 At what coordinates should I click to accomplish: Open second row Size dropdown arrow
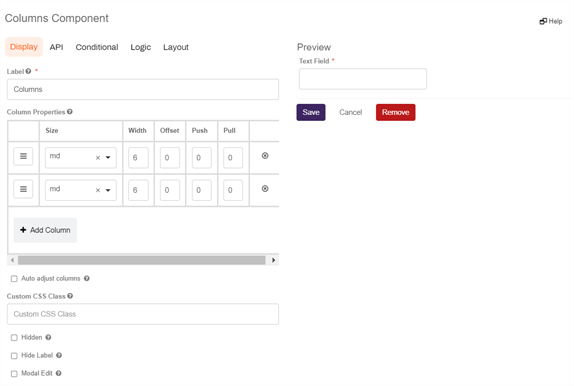pyautogui.click(x=108, y=190)
